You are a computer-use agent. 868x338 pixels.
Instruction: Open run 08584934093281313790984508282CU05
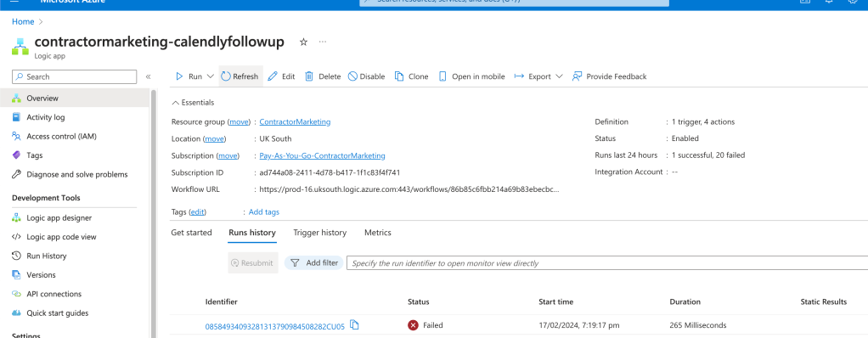(x=275, y=326)
